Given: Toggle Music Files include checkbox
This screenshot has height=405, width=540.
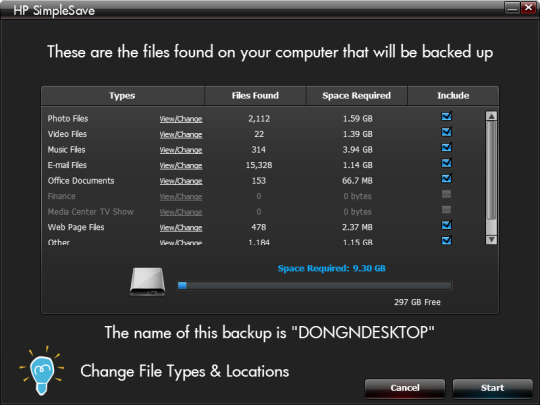Looking at the screenshot, I should [447, 147].
